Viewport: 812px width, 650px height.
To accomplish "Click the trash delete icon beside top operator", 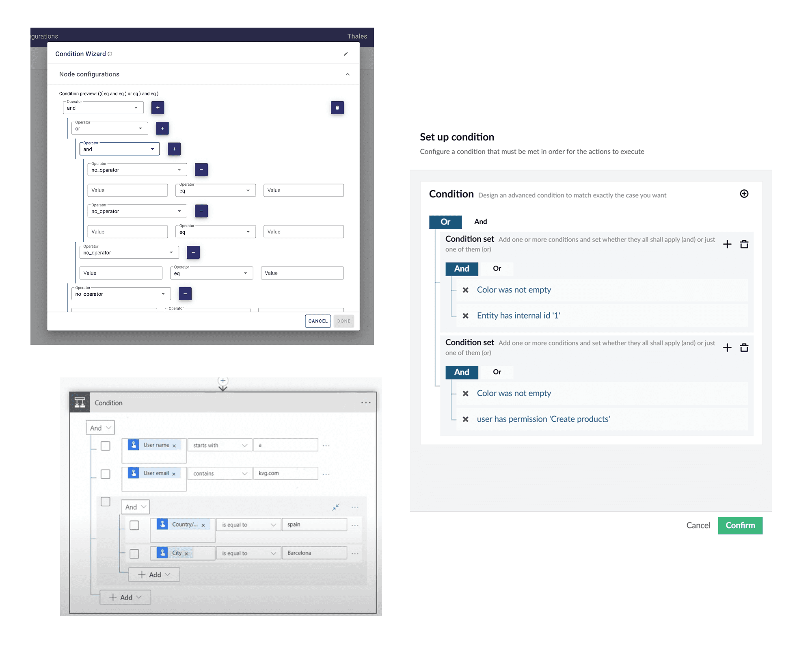I will 337,108.
